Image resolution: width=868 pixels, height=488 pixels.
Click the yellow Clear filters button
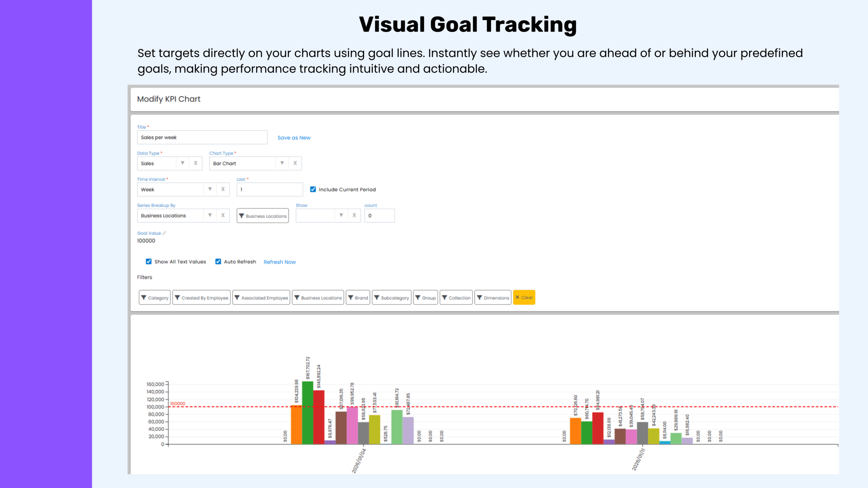pos(524,298)
